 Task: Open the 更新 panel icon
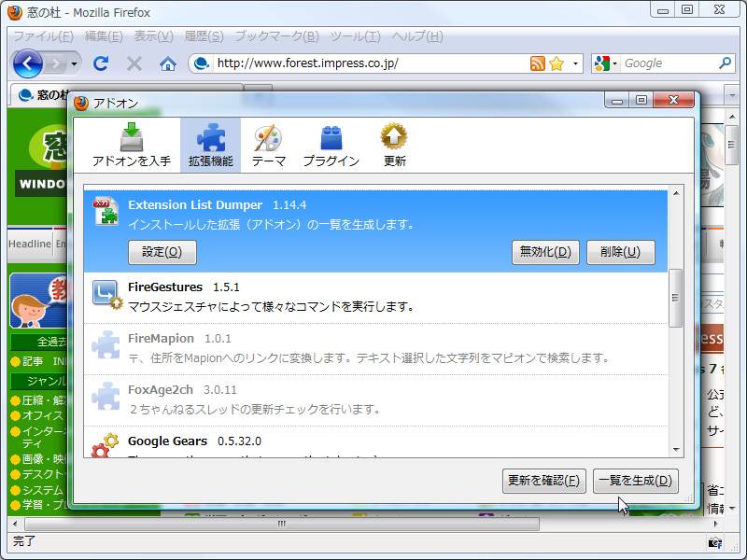coord(393,137)
